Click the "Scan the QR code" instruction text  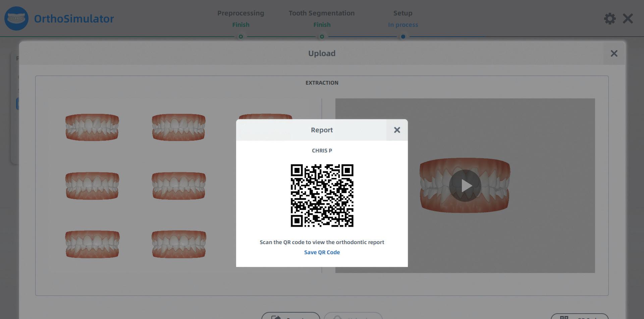(322, 242)
